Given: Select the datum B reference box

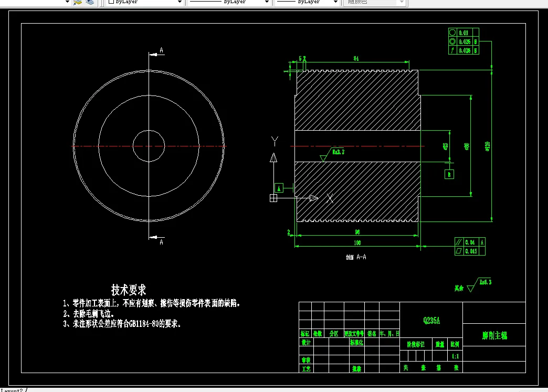Looking at the screenshot, I should tap(449, 174).
